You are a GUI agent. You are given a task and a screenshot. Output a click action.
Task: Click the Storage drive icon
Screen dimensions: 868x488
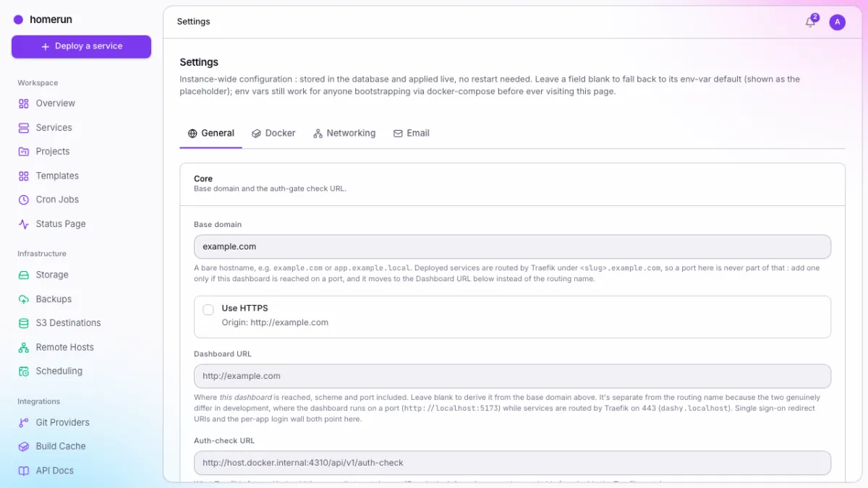(23, 275)
